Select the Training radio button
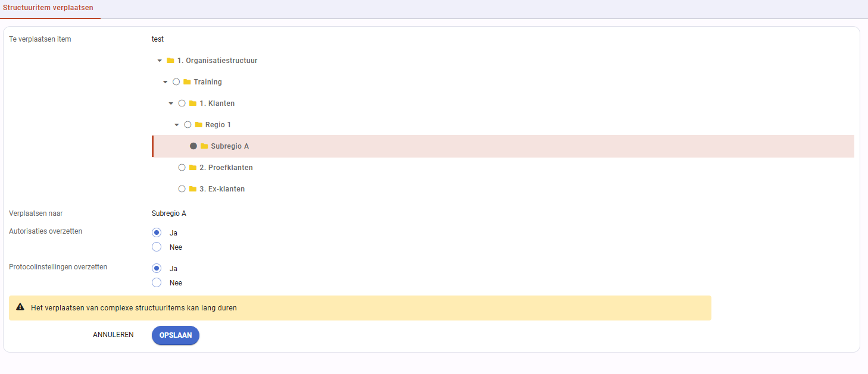This screenshot has height=374, width=868. 176,82
